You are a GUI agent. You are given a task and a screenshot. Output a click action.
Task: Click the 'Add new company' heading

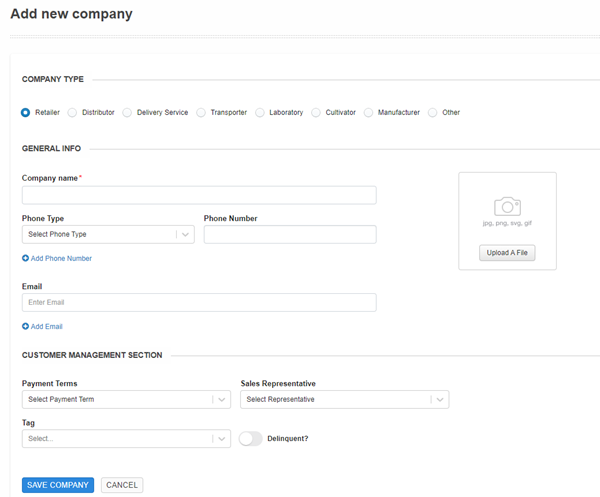point(72,14)
